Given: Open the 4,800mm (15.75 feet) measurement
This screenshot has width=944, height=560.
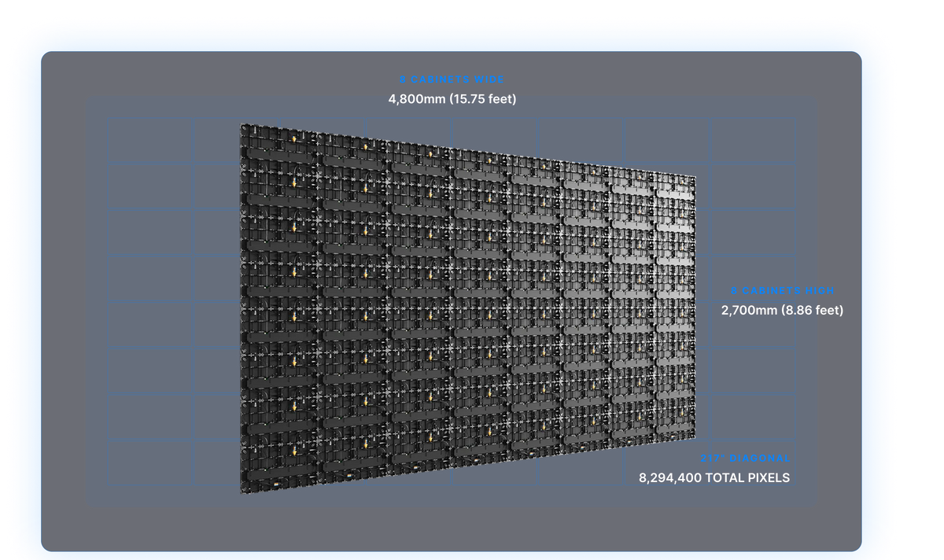Looking at the screenshot, I should pyautogui.click(x=453, y=99).
